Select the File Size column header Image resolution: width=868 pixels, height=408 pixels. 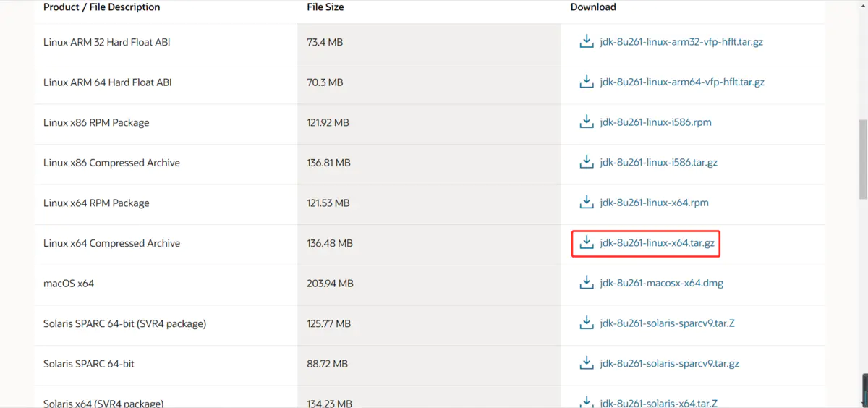click(325, 7)
